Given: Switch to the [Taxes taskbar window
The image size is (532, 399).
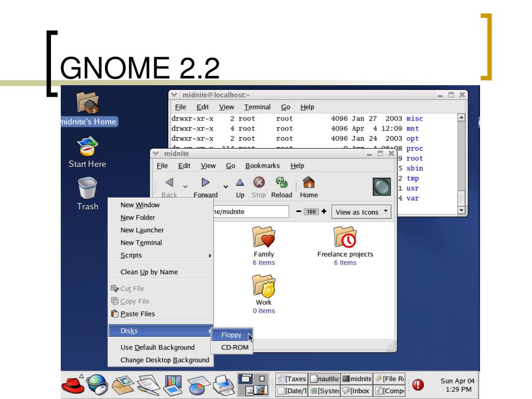Looking at the screenshot, I should [x=292, y=378].
